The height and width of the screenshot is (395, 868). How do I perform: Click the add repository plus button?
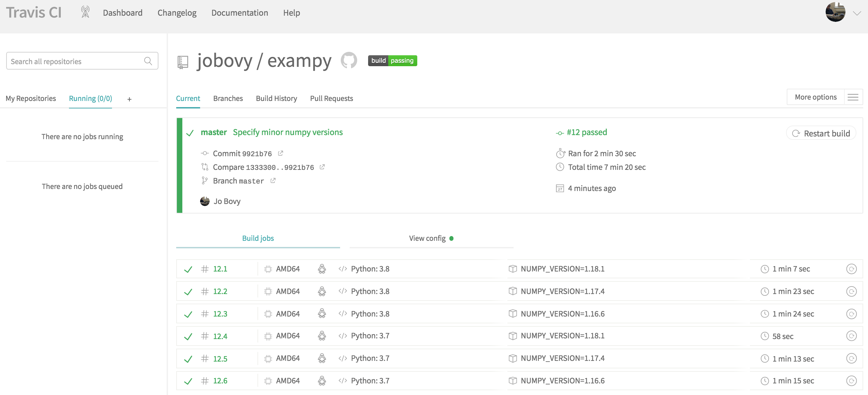[x=129, y=99]
